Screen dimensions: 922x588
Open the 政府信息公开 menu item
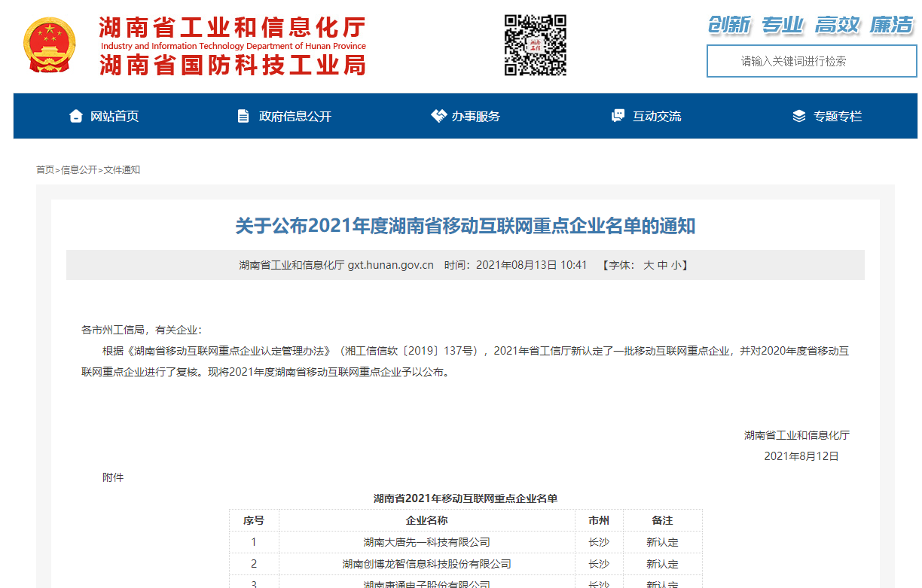(x=295, y=116)
